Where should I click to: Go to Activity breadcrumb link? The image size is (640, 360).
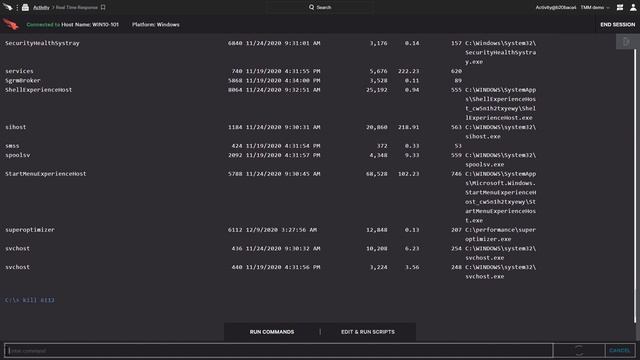point(41,7)
